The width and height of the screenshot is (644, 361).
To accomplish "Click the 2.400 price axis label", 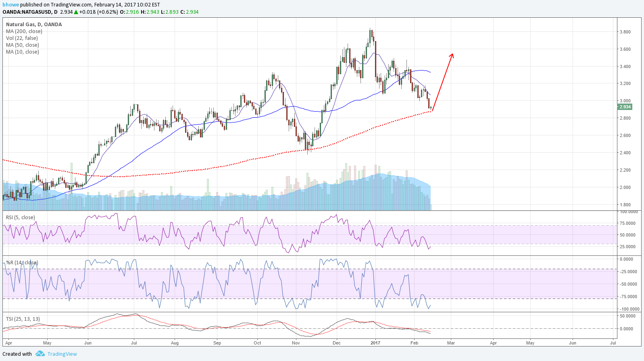I will click(625, 153).
